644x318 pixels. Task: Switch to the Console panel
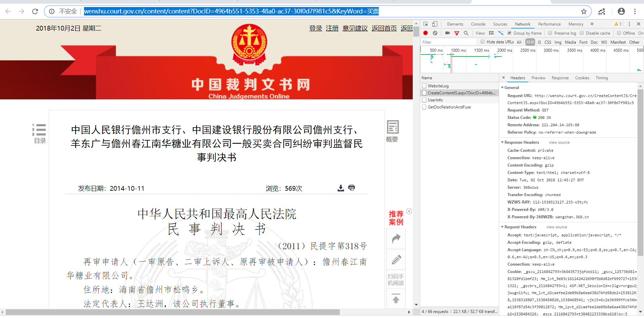pos(478,24)
